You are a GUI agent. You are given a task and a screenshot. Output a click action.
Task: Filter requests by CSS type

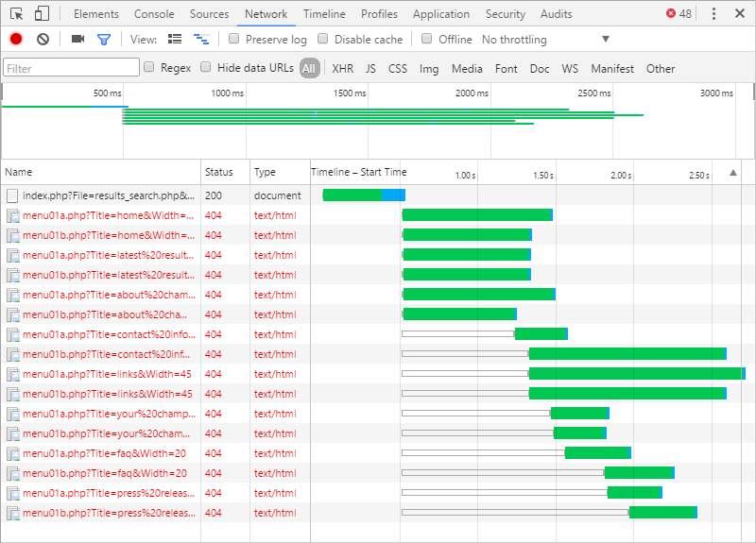click(398, 68)
